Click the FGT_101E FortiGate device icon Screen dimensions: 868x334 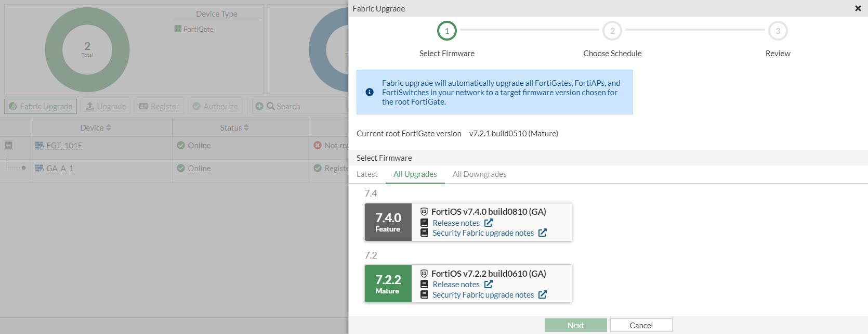pos(40,146)
